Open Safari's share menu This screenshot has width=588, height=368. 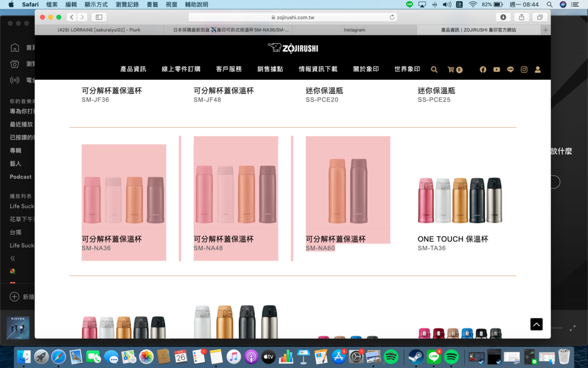521,17
